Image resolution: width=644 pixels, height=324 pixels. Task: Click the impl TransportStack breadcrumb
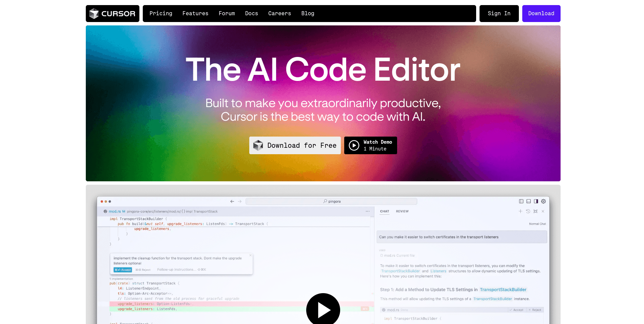(202, 211)
